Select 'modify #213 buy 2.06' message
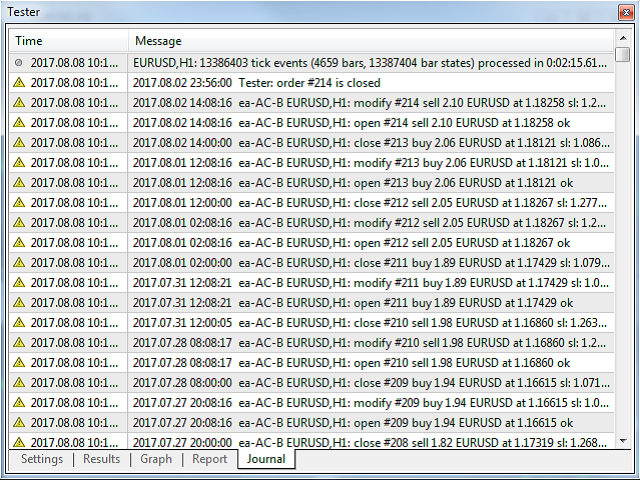 [371, 163]
